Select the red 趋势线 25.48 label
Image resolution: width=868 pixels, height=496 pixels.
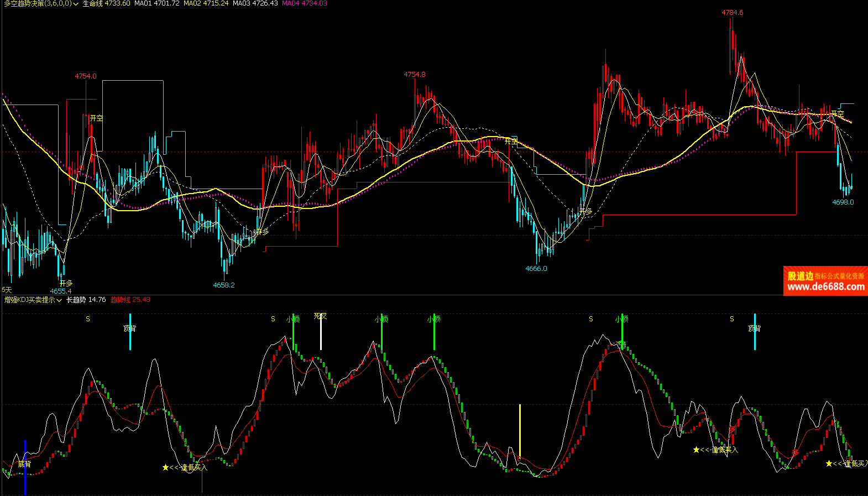click(130, 300)
